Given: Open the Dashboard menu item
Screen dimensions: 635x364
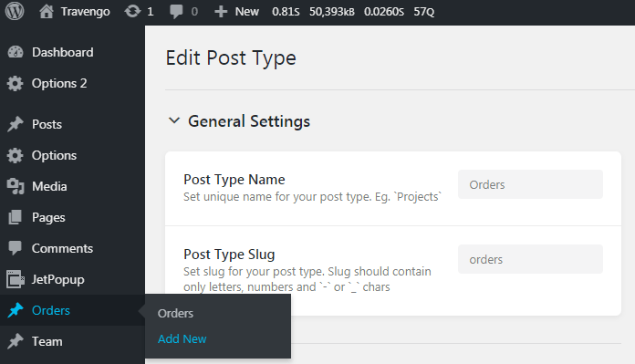Looking at the screenshot, I should [62, 52].
